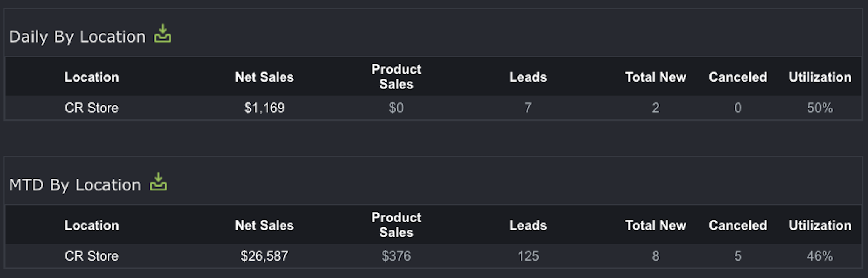Click the MTD By Location section title
The image size is (868, 278).
tap(75, 185)
